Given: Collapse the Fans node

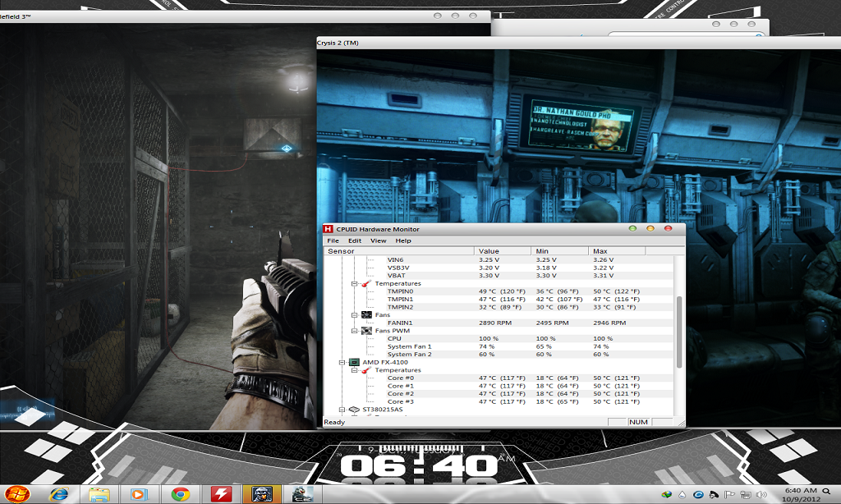Looking at the screenshot, I should pos(355,314).
